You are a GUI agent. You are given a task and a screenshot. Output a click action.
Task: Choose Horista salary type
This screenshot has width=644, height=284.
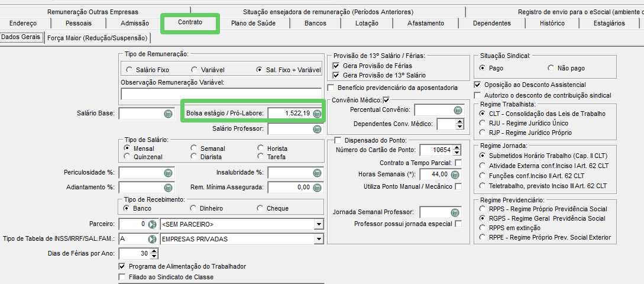[260, 148]
